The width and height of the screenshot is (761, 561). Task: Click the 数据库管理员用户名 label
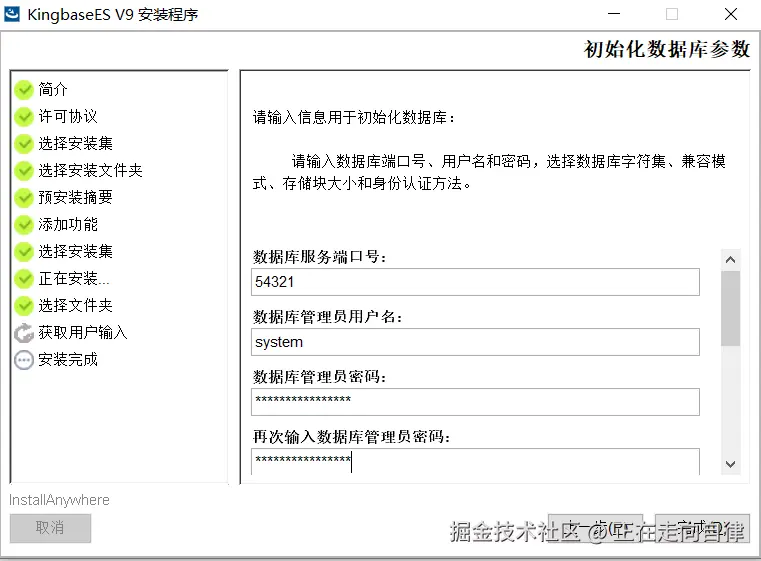[x=328, y=317]
